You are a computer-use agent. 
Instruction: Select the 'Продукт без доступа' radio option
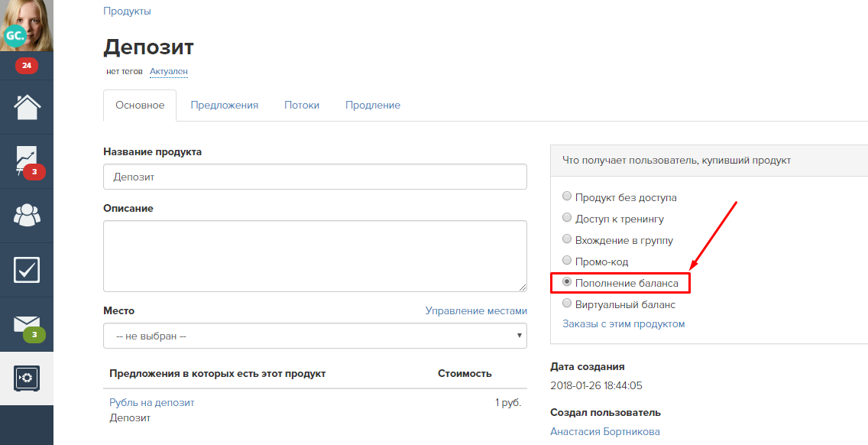tap(567, 197)
